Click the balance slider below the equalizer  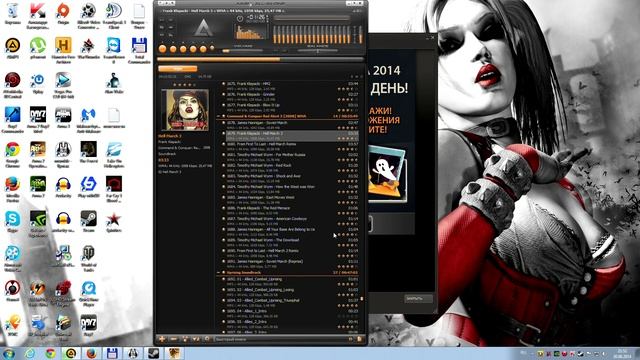[318, 51]
